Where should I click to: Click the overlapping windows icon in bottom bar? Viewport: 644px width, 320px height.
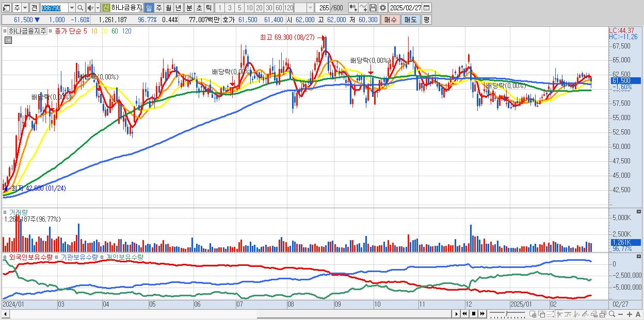pos(541,314)
